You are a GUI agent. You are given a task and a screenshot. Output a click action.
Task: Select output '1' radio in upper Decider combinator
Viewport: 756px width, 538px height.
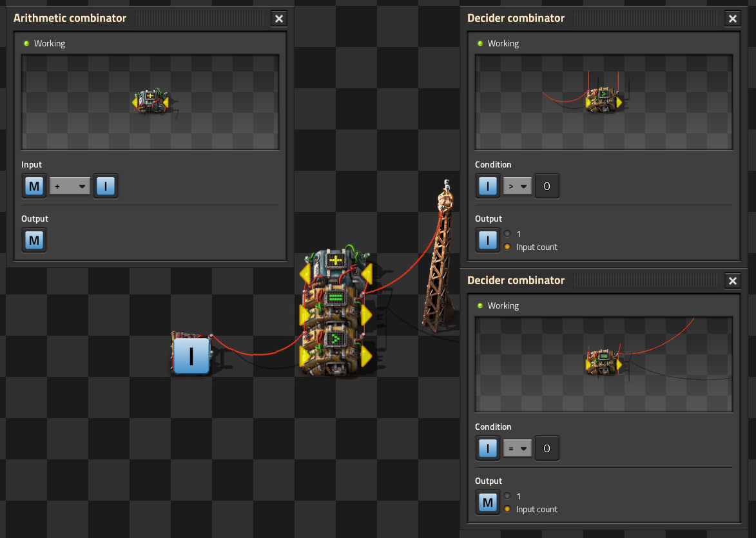[508, 235]
